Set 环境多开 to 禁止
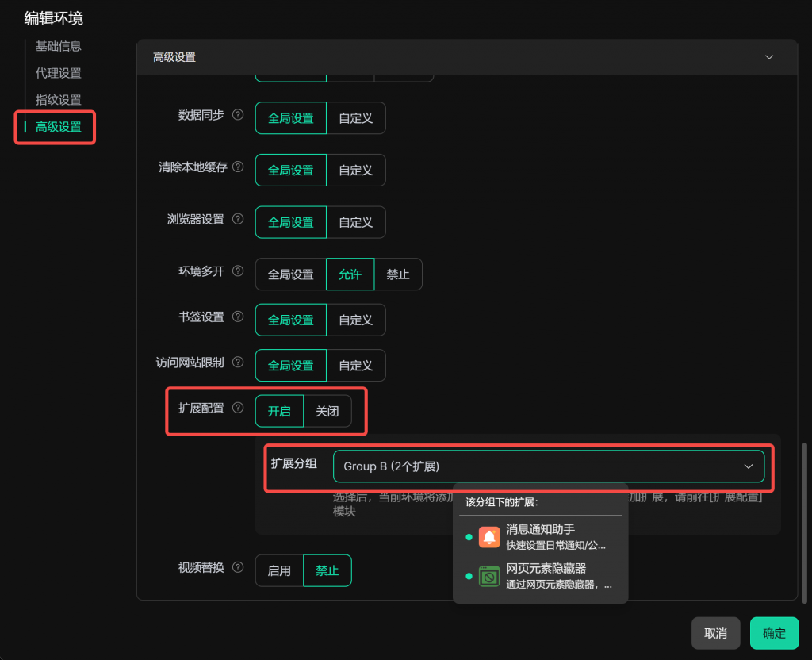This screenshot has width=812, height=660. pos(398,274)
